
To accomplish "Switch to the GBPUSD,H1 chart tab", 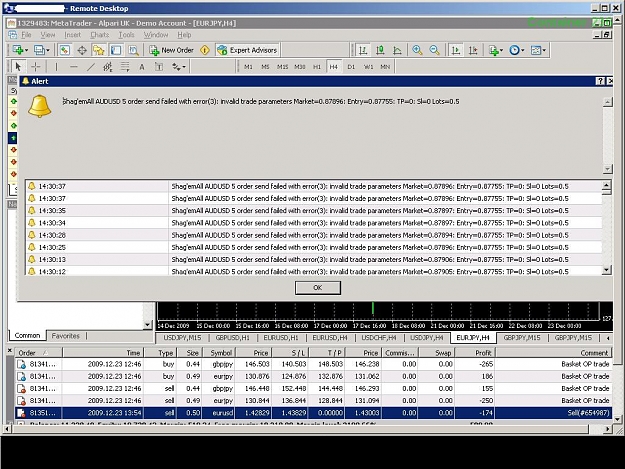I will coord(233,338).
